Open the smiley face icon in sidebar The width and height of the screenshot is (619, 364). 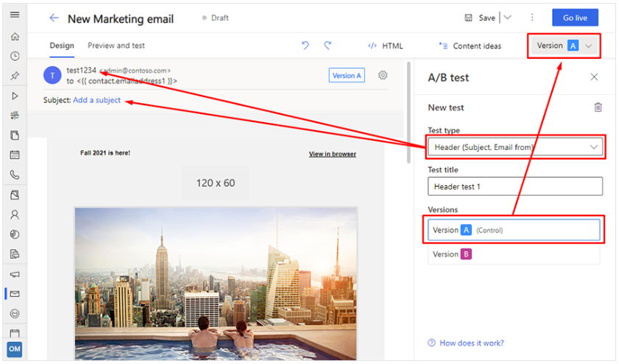15,313
